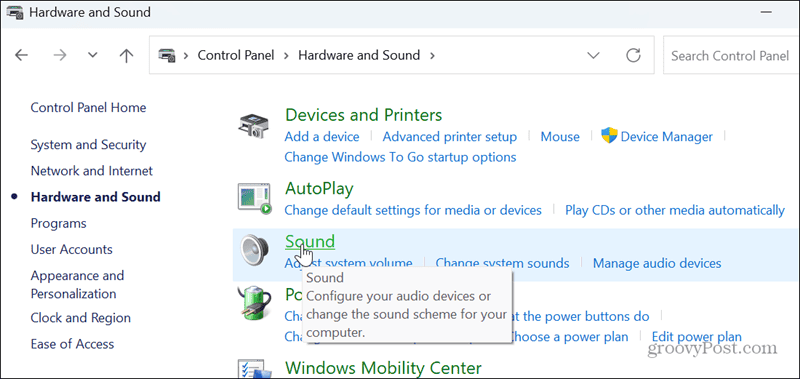The width and height of the screenshot is (800, 379).
Task: Open the Mouse settings link
Action: click(560, 137)
